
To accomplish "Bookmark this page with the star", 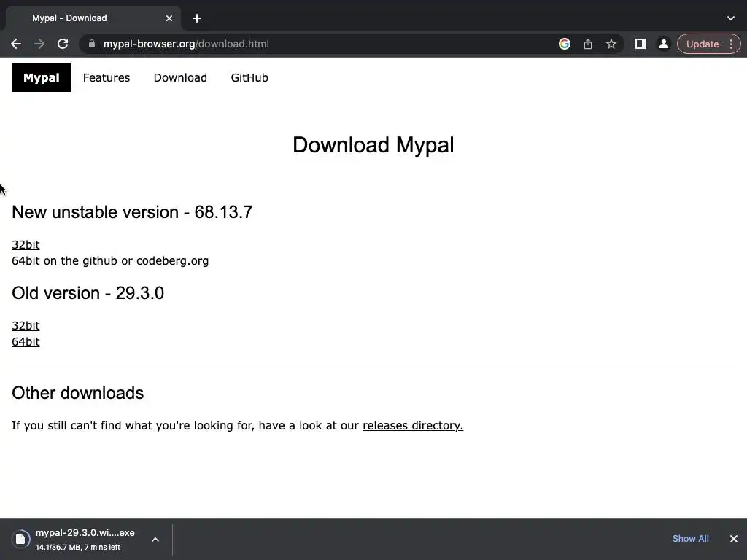I will [x=611, y=44].
